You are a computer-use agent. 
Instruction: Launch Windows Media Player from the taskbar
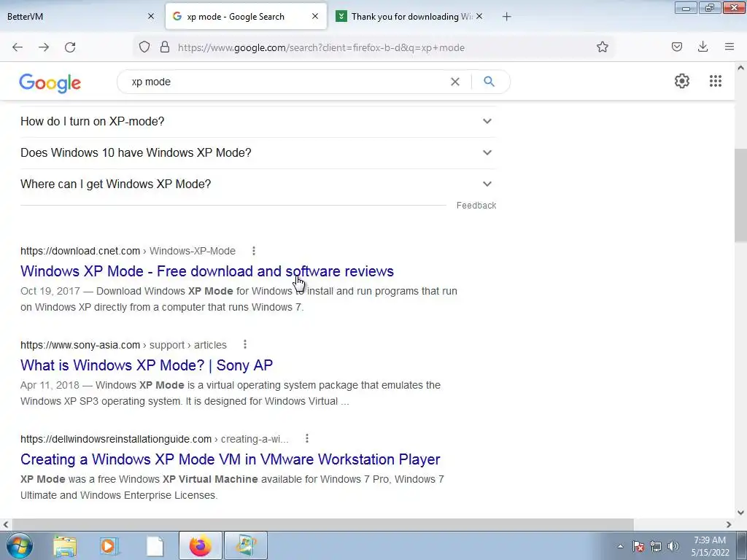109,545
